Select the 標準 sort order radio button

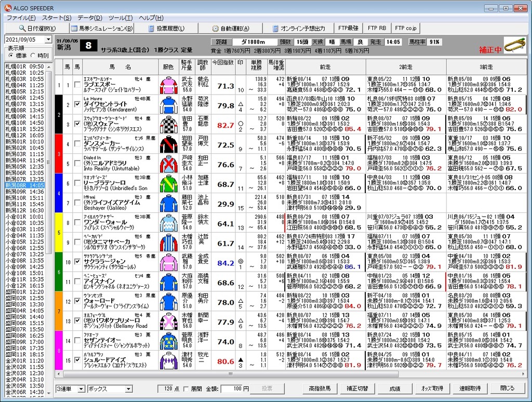pyautogui.click(x=11, y=55)
